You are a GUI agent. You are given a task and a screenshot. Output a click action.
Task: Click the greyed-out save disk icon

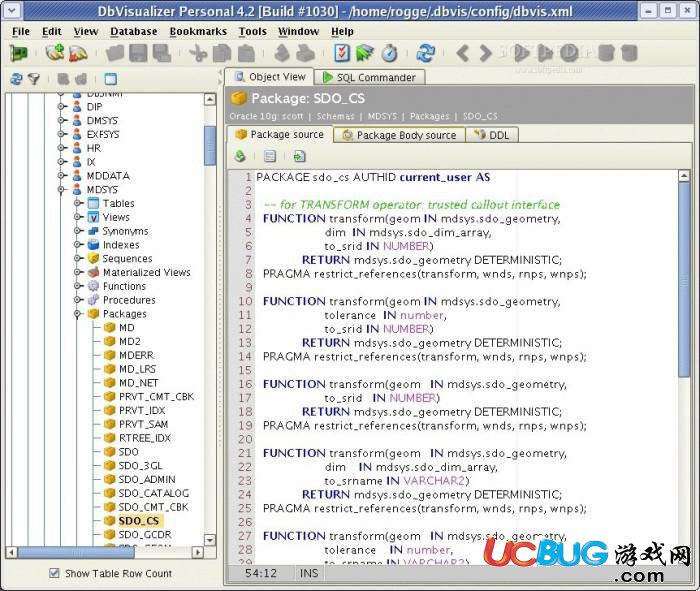point(138,54)
